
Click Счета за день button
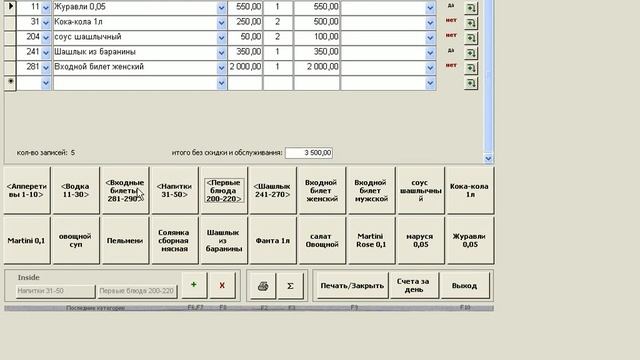(414, 286)
